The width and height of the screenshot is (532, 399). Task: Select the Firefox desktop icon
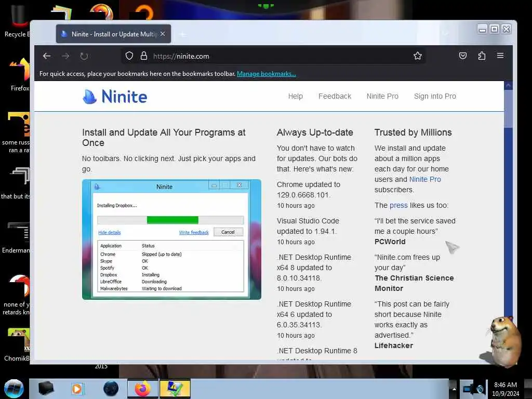click(20, 74)
